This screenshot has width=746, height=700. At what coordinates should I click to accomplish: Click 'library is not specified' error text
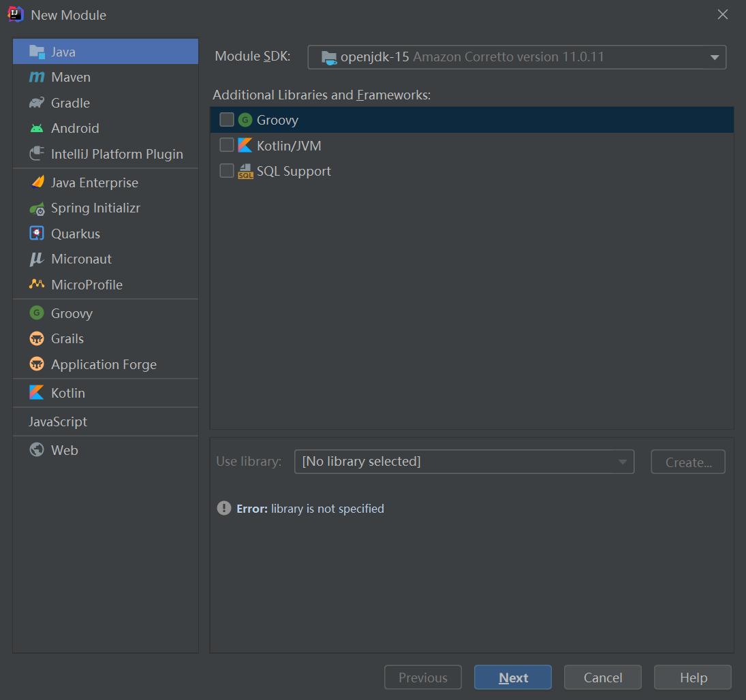point(327,509)
